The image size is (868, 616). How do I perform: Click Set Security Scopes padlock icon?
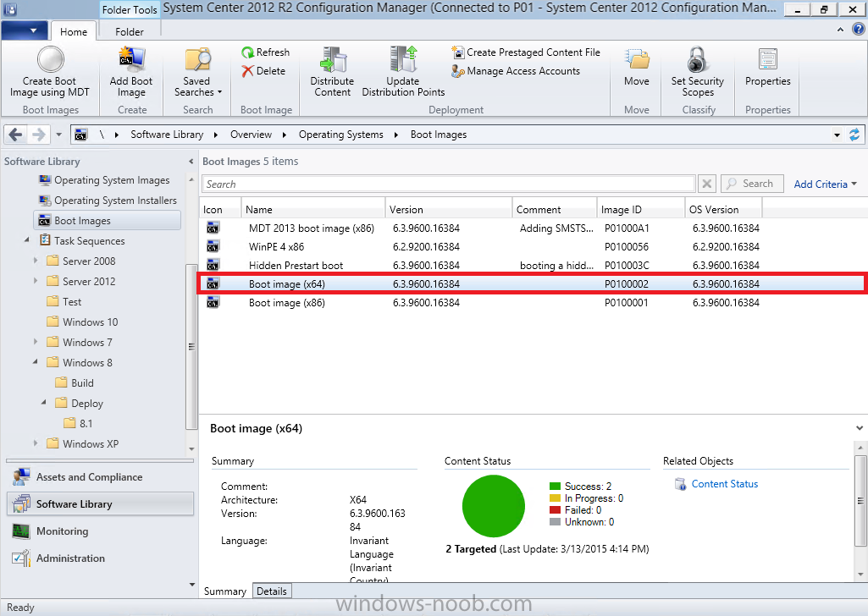[x=698, y=58]
